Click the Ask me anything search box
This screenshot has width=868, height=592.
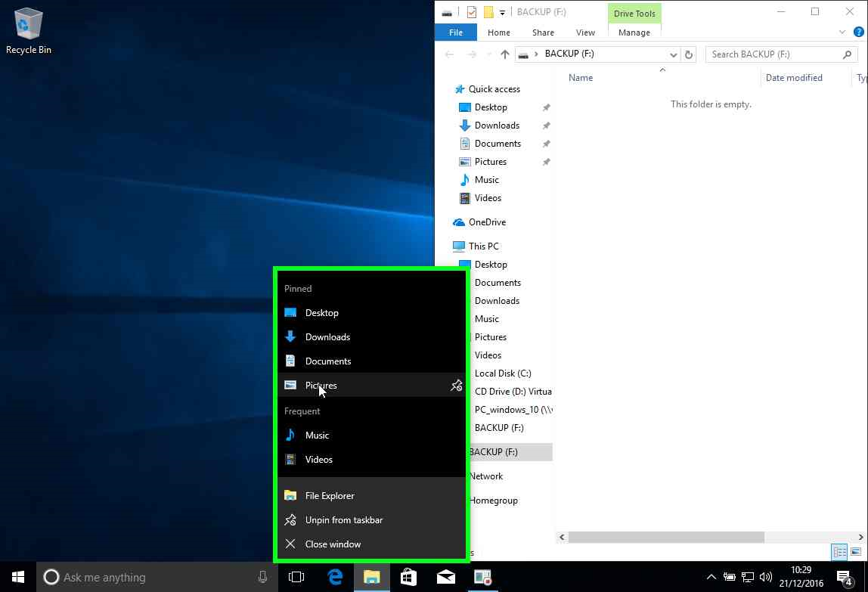pyautogui.click(x=157, y=577)
